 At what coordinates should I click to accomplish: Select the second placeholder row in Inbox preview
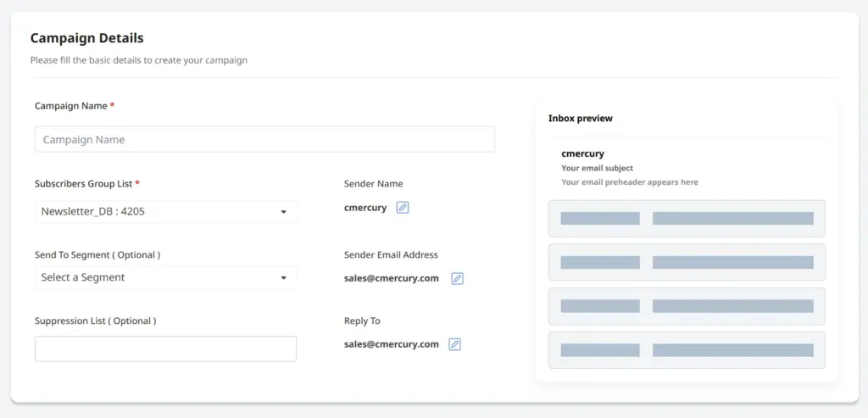pyautogui.click(x=687, y=263)
